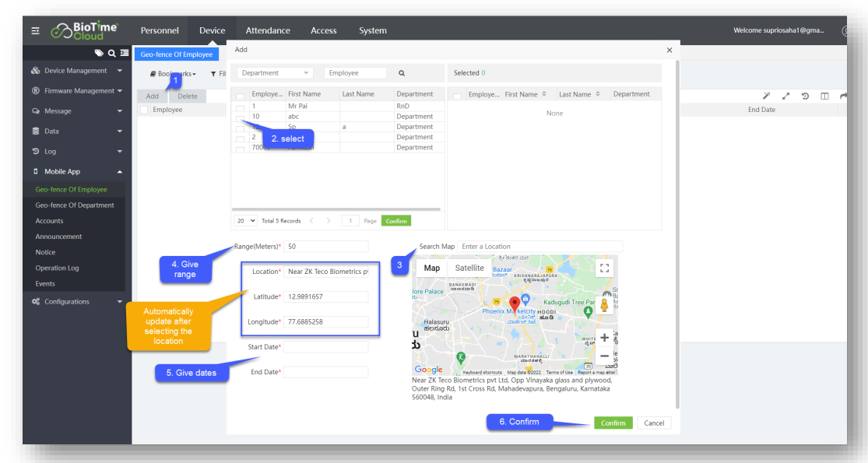Click the Street View pegman icon
The width and height of the screenshot is (868, 463).
tap(604, 304)
